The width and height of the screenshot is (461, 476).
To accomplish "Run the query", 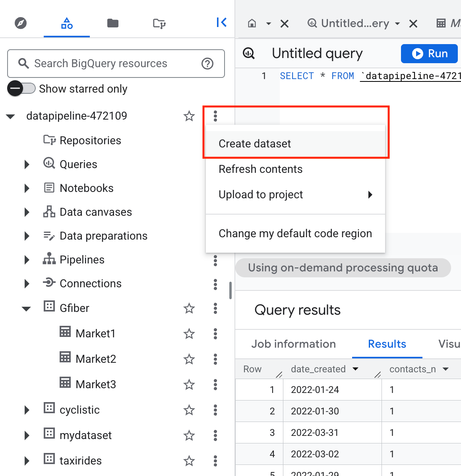I will click(x=429, y=54).
